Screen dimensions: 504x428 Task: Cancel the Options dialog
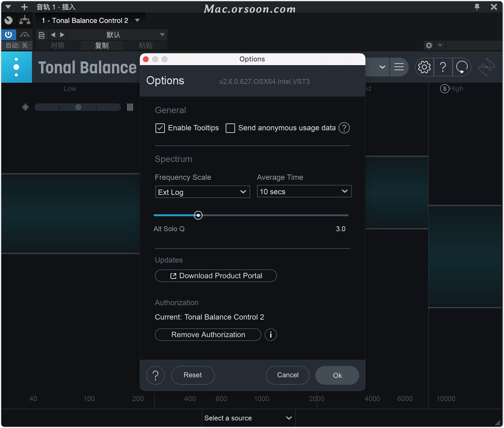pyautogui.click(x=288, y=375)
